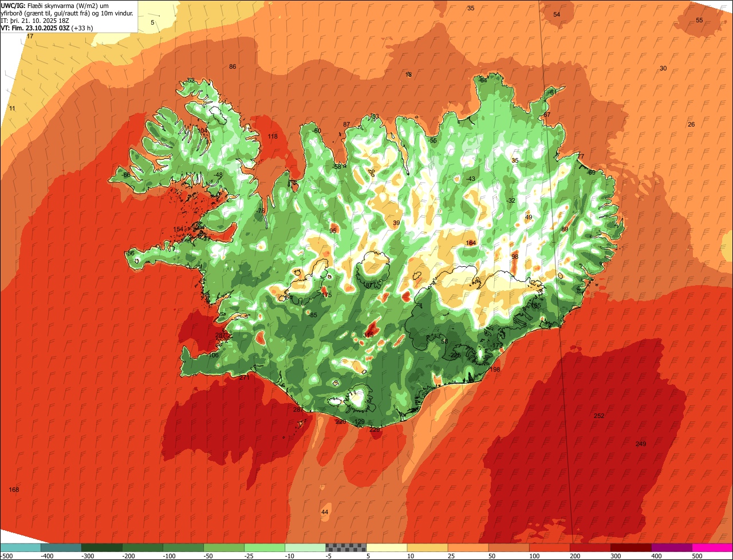Image resolution: width=733 pixels, height=560 pixels.
Task: Click the value 30 in the northeast ocean
Action: 663,68
